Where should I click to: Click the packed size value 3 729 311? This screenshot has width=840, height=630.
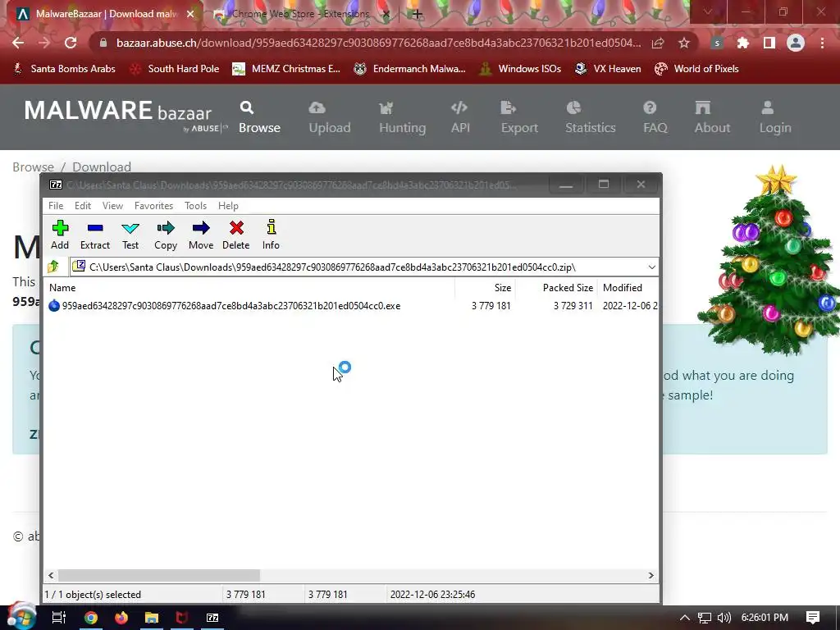(x=573, y=306)
